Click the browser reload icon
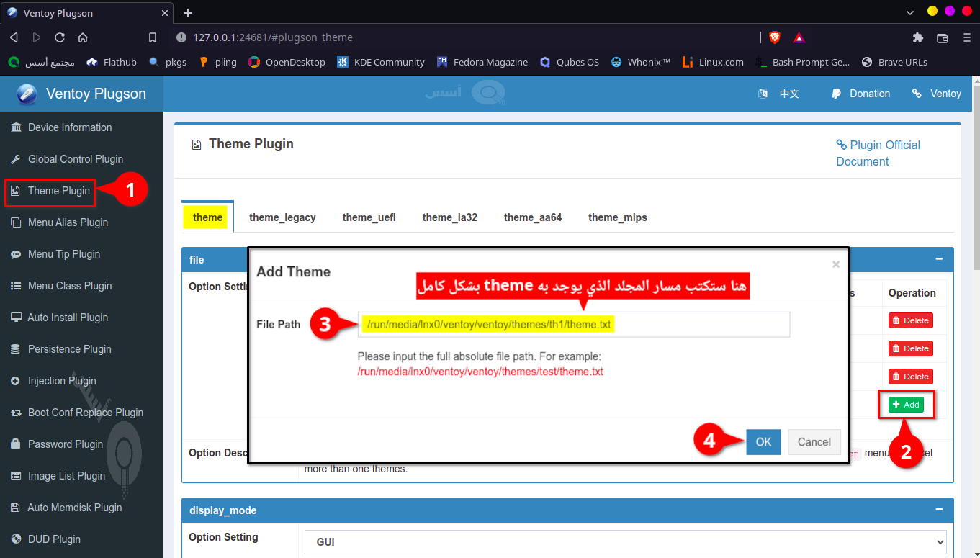The image size is (980, 558). point(60,37)
